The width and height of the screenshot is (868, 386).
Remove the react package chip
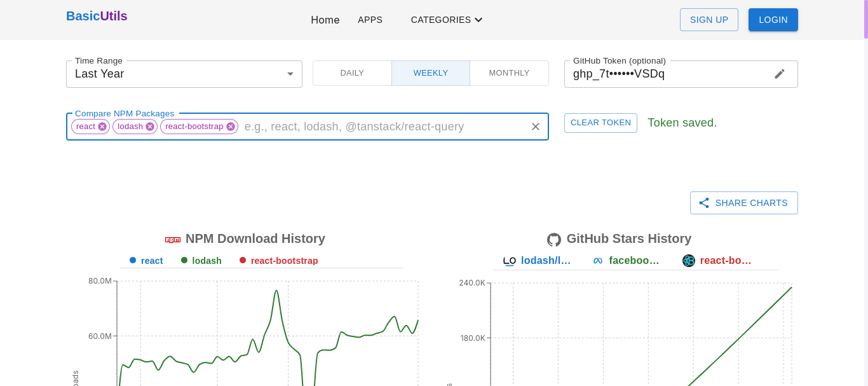pos(102,127)
